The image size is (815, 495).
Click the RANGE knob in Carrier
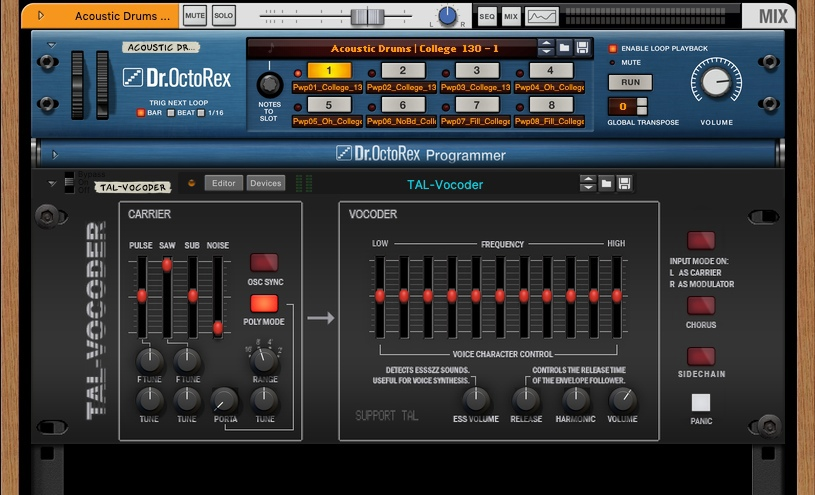click(x=264, y=360)
